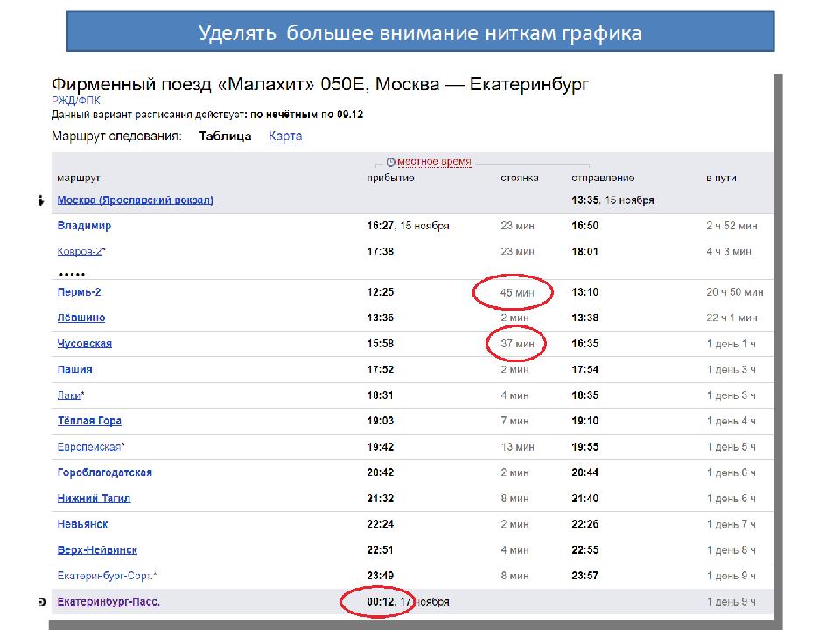Switch to the Карта tab

coord(285,136)
